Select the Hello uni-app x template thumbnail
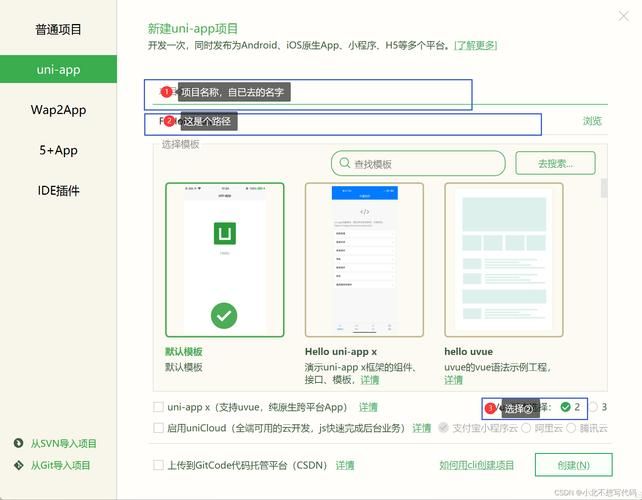642x500 pixels. click(364, 260)
